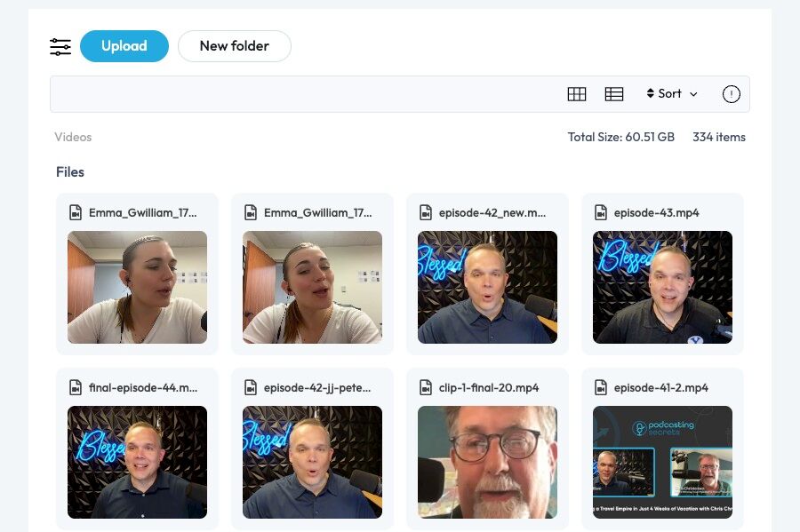
Task: Click the Videos breadcrumb label
Action: point(73,137)
